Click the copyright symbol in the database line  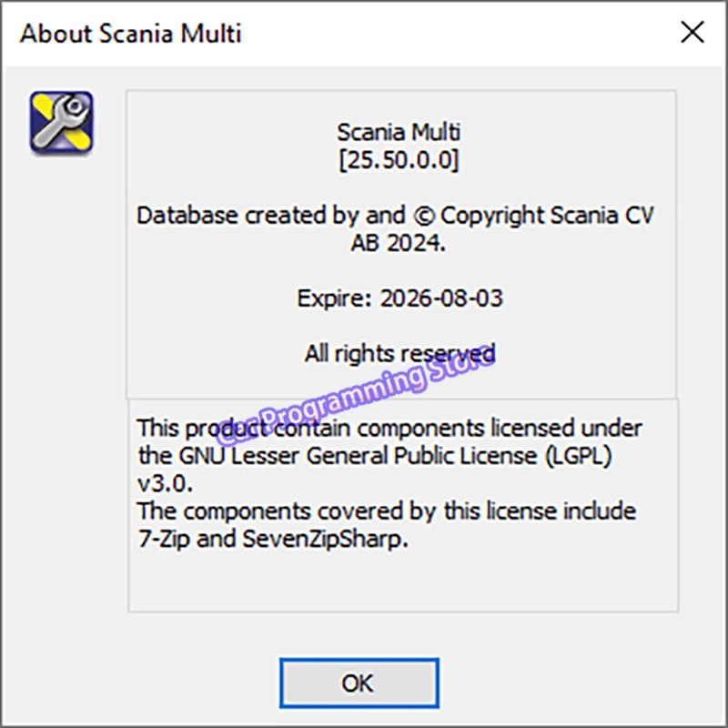pos(423,217)
